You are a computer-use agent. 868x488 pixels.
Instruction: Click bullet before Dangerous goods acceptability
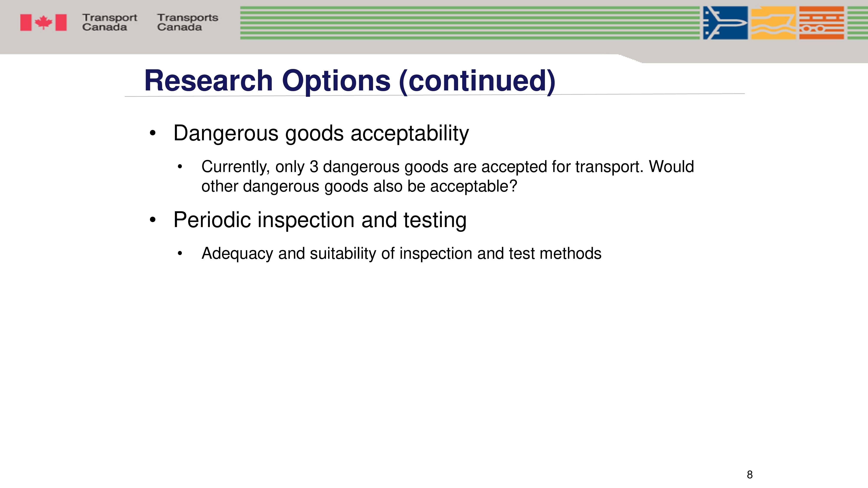pos(153,133)
